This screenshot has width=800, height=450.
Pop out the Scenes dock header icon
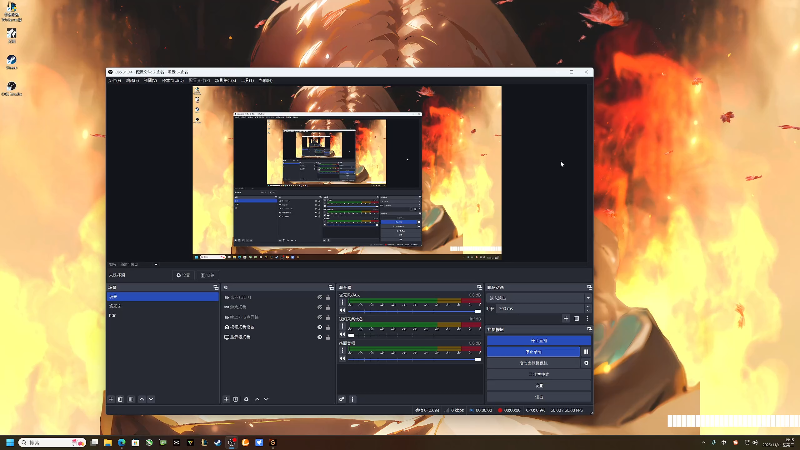pyautogui.click(x=216, y=288)
